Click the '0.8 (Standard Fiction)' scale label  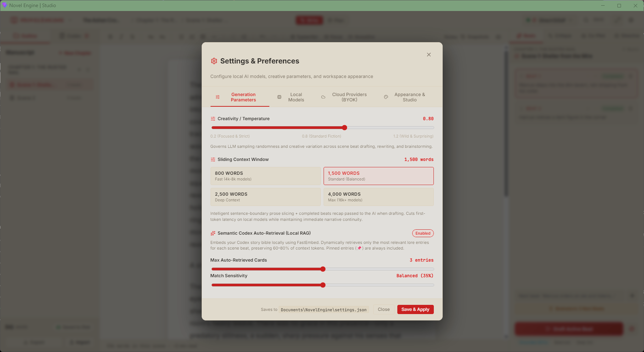tap(321, 136)
